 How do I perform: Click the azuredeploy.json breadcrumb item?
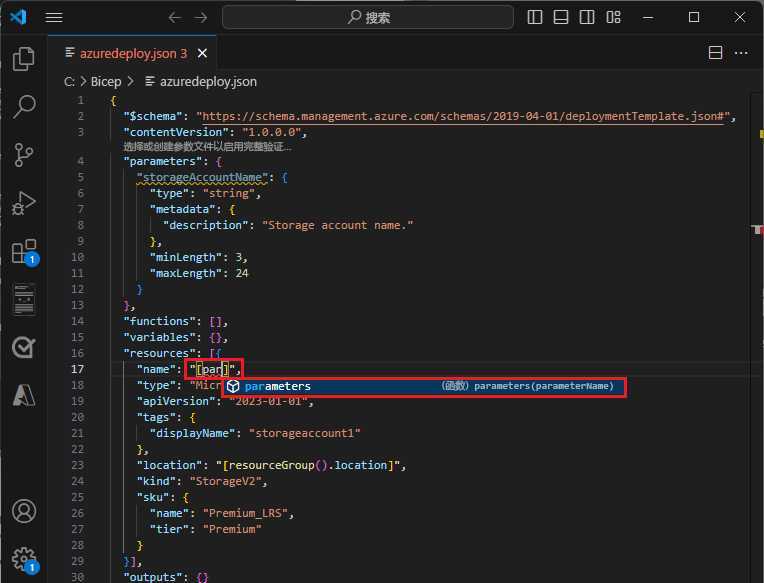point(208,82)
